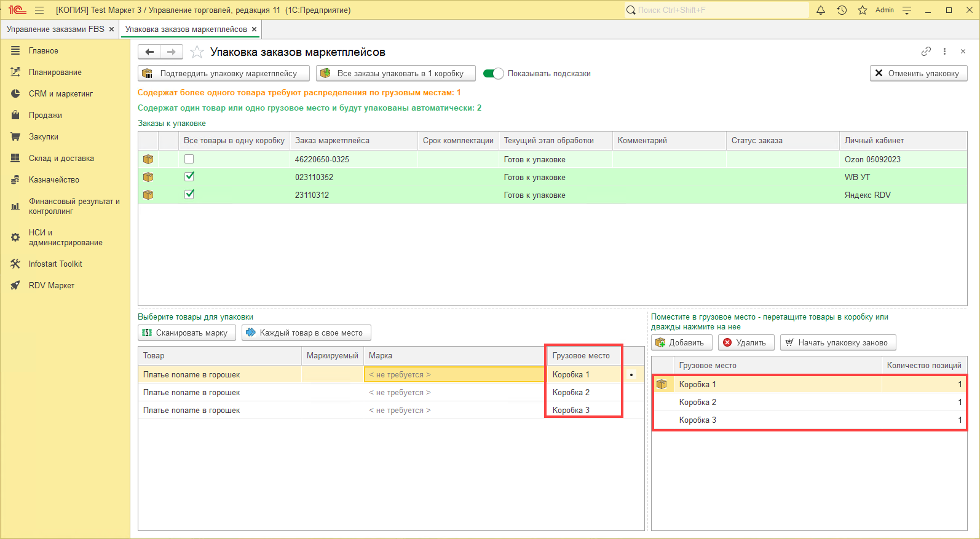Toggle off Показывать подсказки switch
Screen dimensions: 980x539
493,74
